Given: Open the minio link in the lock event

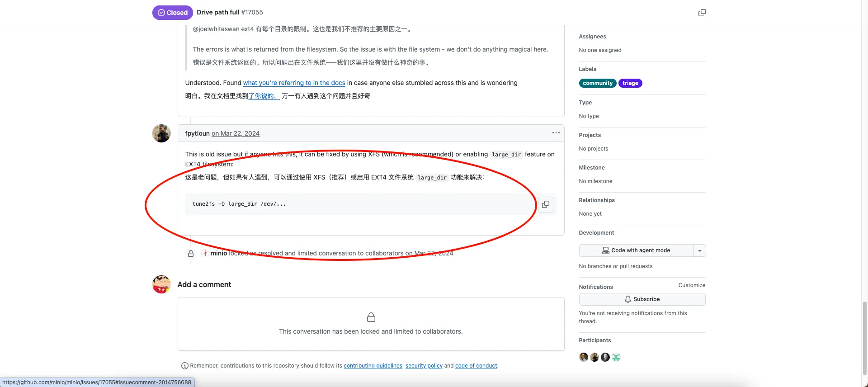Looking at the screenshot, I should [x=219, y=253].
